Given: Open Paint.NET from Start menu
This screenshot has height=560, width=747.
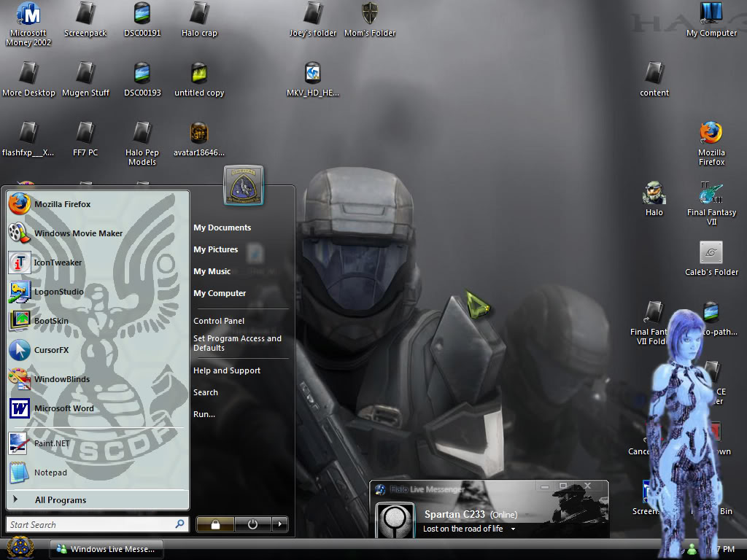Looking at the screenshot, I should pyautogui.click(x=98, y=443).
